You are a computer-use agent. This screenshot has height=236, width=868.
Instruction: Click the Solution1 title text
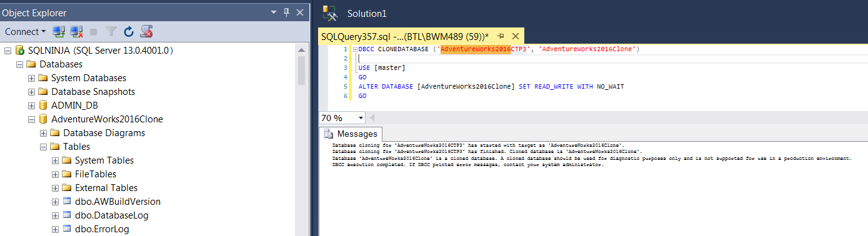(x=367, y=13)
